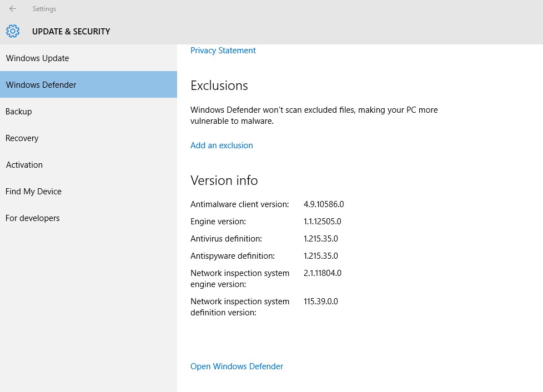Click Open Windows Defender
The image size is (543, 392).
tap(237, 366)
